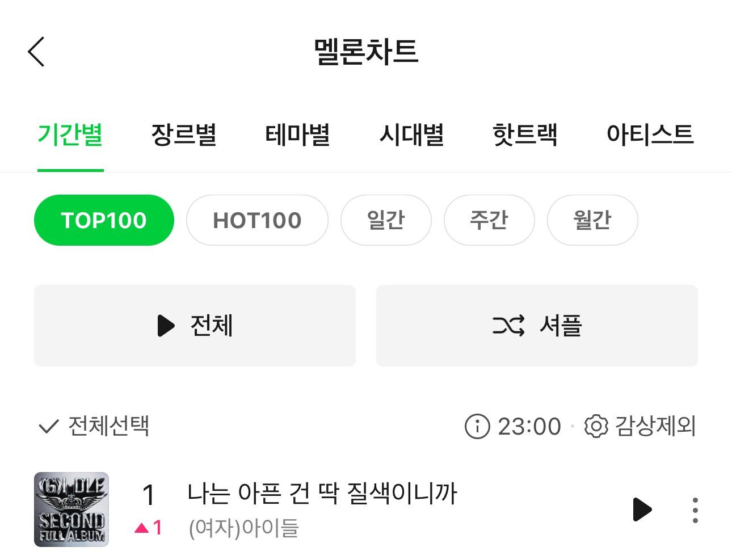Switch to the 핫트랙 tab
The height and width of the screenshot is (560, 732).
[x=525, y=135]
